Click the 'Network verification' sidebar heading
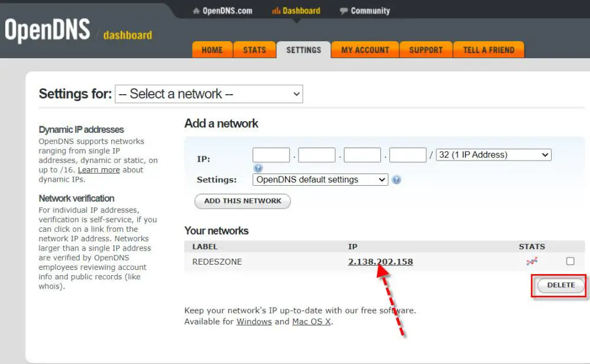The image size is (590, 364). (77, 198)
